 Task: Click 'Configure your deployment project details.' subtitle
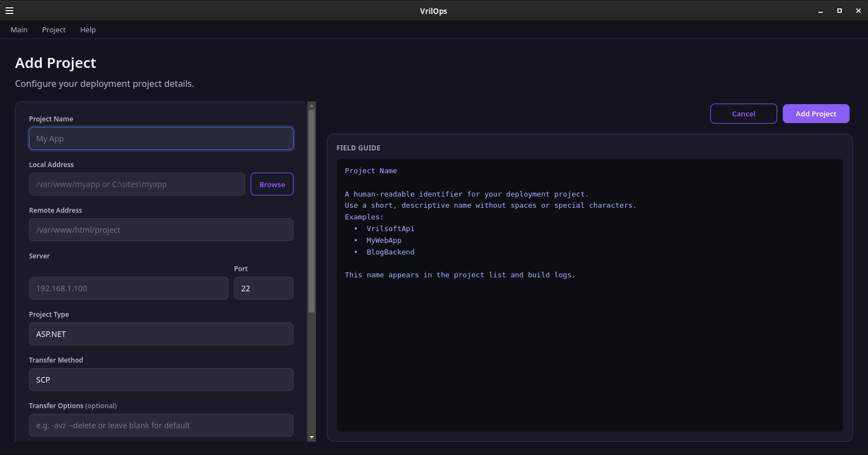click(105, 84)
